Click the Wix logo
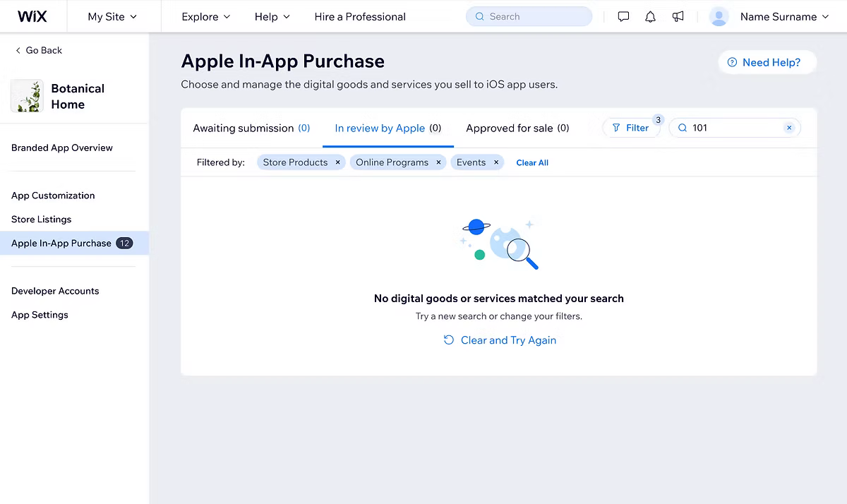 [x=32, y=16]
